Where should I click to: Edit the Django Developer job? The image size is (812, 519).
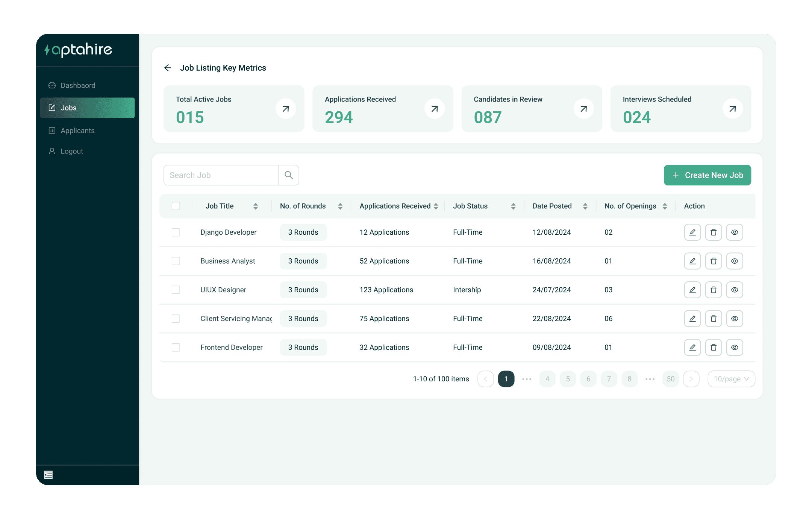[692, 232]
